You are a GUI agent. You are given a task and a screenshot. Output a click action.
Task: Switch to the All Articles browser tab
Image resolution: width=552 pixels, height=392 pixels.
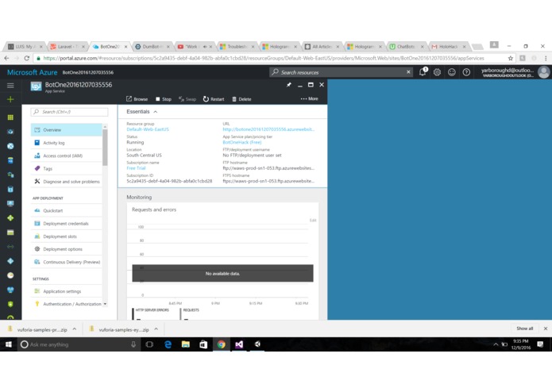tap(321, 46)
